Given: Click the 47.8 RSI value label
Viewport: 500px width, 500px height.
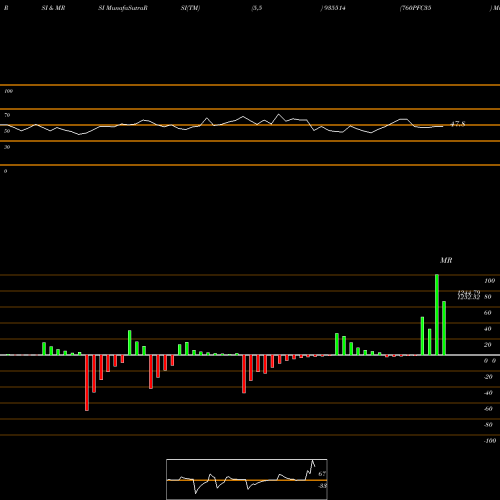Looking at the screenshot, I should [457, 124].
